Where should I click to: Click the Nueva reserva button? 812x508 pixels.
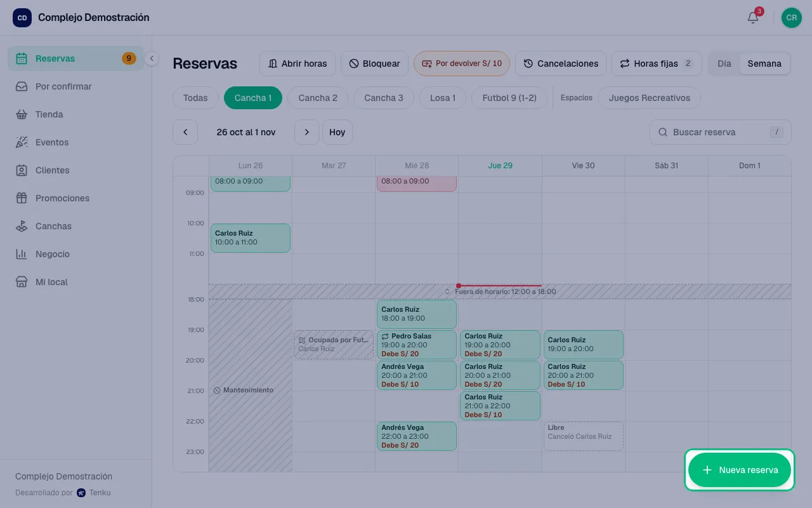[740, 470]
